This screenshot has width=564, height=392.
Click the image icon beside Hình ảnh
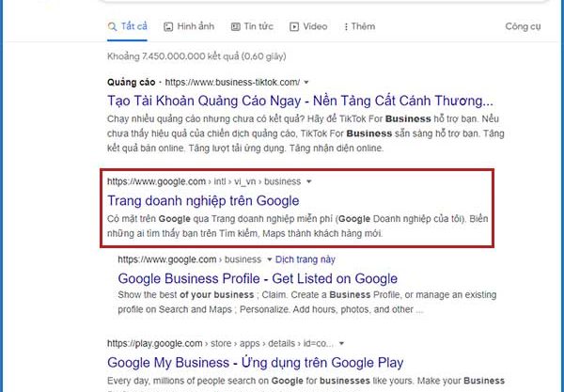(x=168, y=27)
